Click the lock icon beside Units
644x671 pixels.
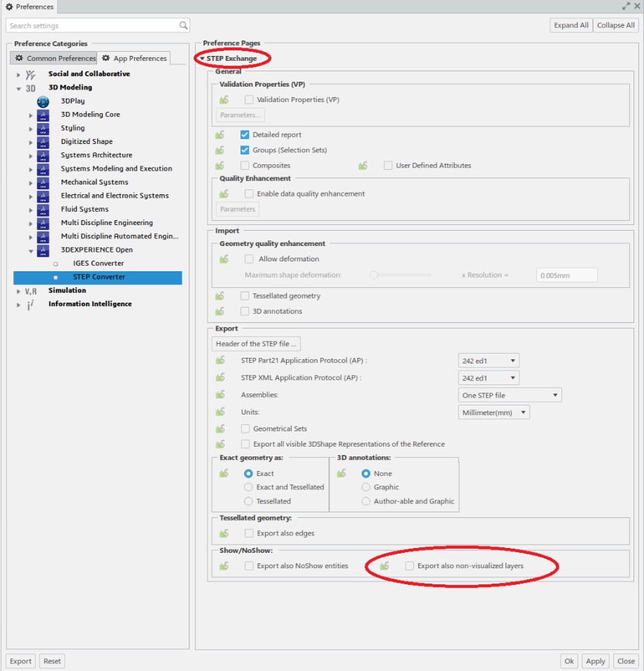220,412
